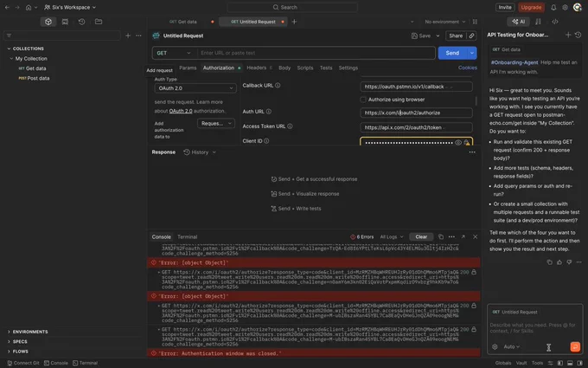
Task: Go back with the left arrow
Action: (x=7, y=7)
